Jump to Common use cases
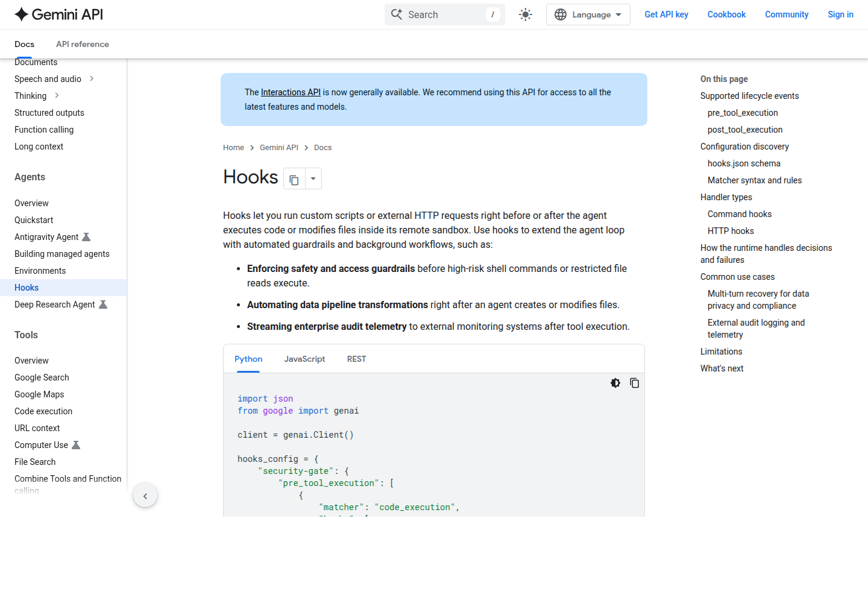 (737, 277)
